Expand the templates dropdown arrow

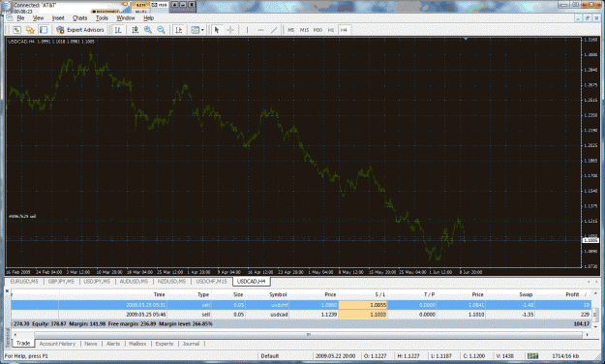[202, 30]
